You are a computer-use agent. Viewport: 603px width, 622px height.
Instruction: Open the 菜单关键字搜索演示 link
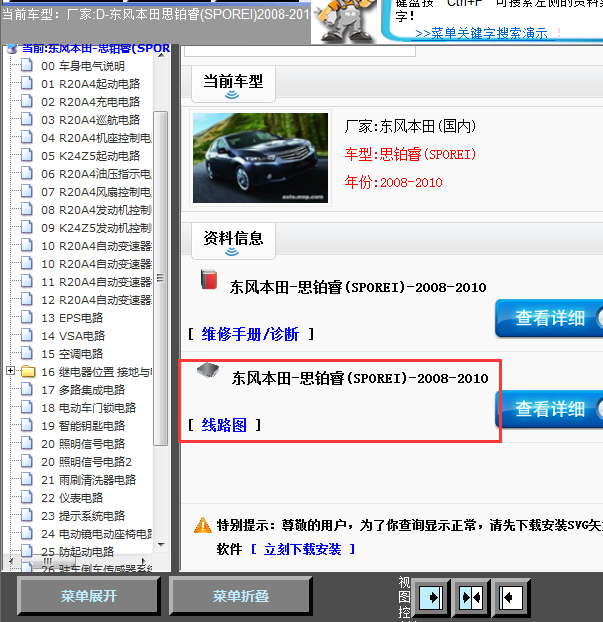coord(481,33)
